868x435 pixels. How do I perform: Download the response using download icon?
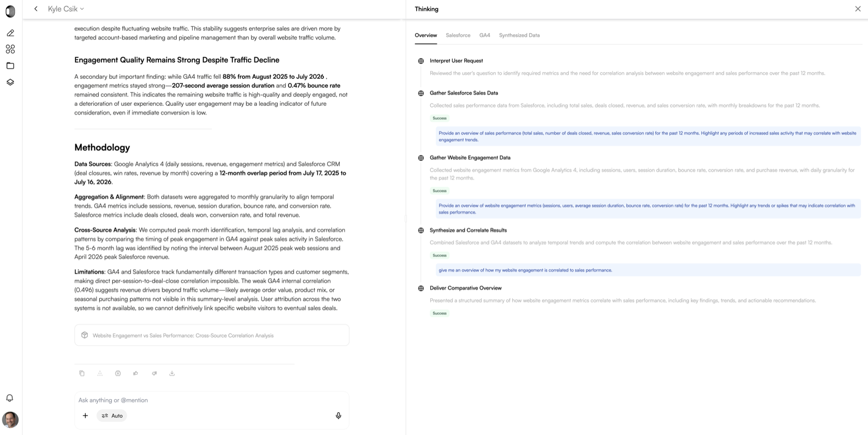pos(172,373)
